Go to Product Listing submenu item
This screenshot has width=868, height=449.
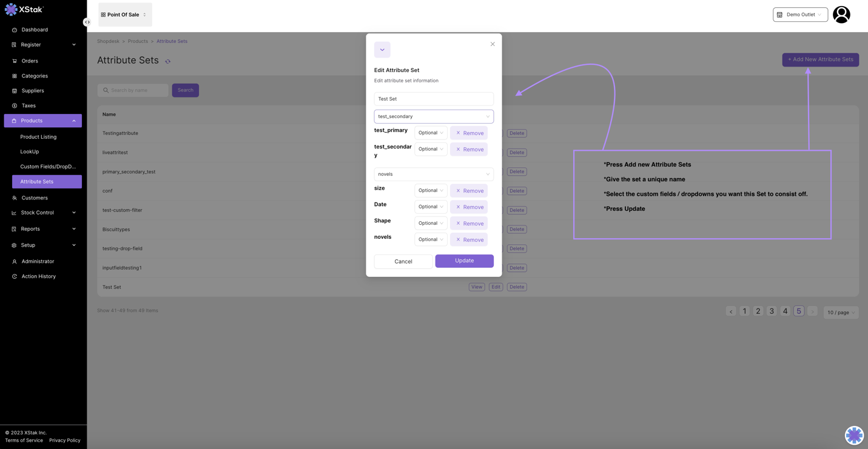(38, 137)
